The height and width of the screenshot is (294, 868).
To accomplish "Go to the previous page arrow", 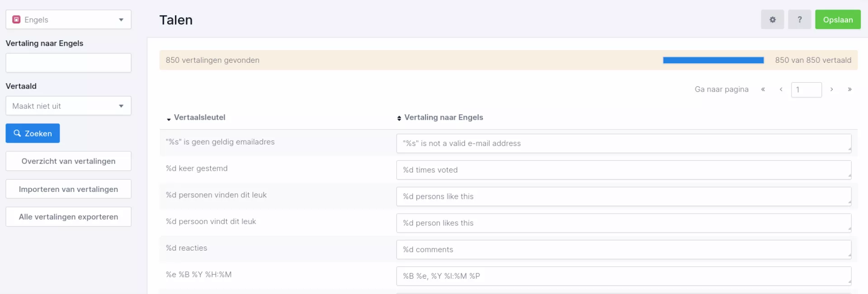I will tap(781, 89).
